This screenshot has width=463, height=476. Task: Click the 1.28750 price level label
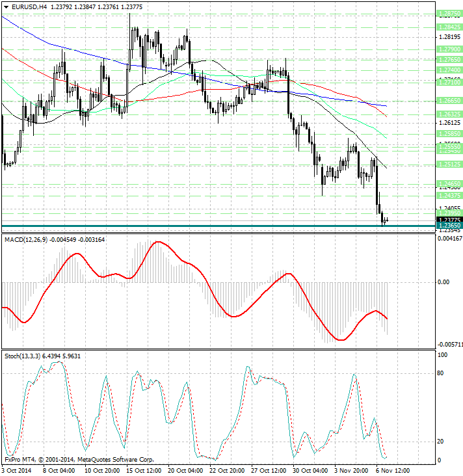(x=449, y=13)
